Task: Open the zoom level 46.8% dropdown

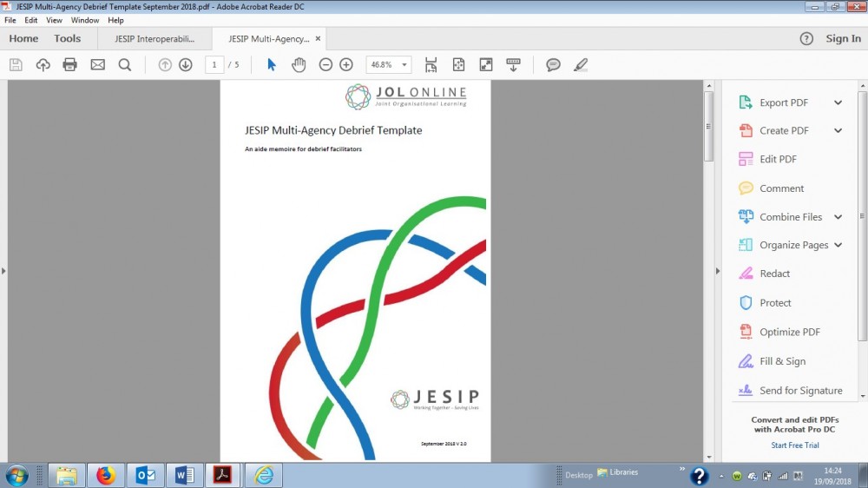Action: pyautogui.click(x=404, y=65)
